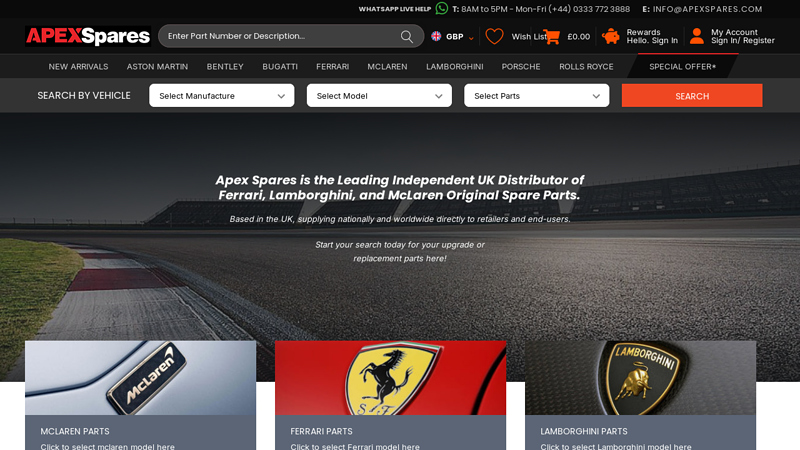The image size is (800, 450).
Task: Open the Select Model dropdown
Action: (379, 95)
